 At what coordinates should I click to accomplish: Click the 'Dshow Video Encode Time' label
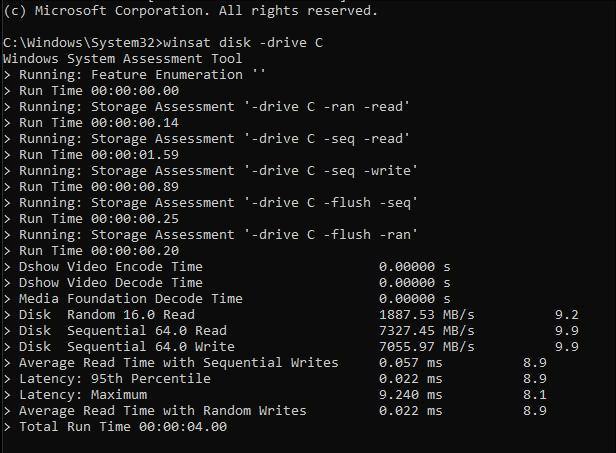[x=110, y=267]
